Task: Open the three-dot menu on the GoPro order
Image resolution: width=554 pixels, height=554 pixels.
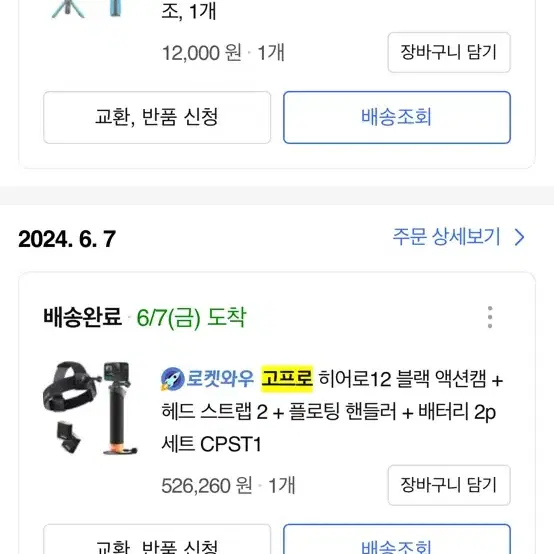Action: pos(490,317)
